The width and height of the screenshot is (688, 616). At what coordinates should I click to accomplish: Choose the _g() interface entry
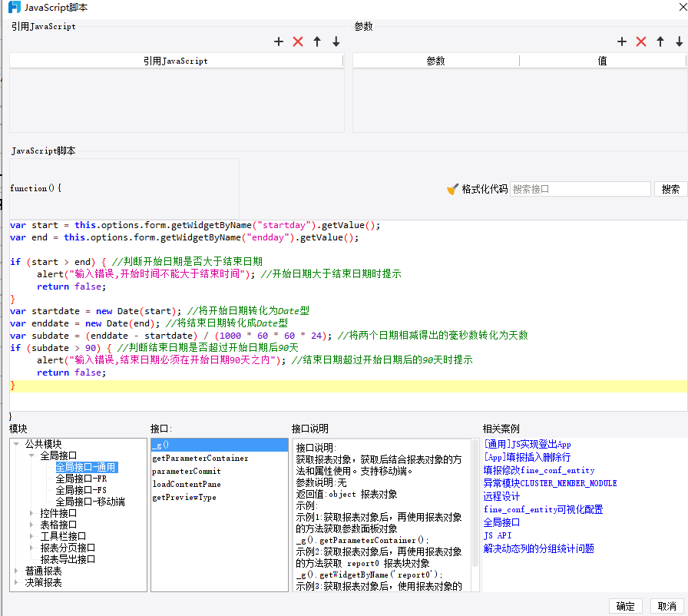(x=220, y=445)
